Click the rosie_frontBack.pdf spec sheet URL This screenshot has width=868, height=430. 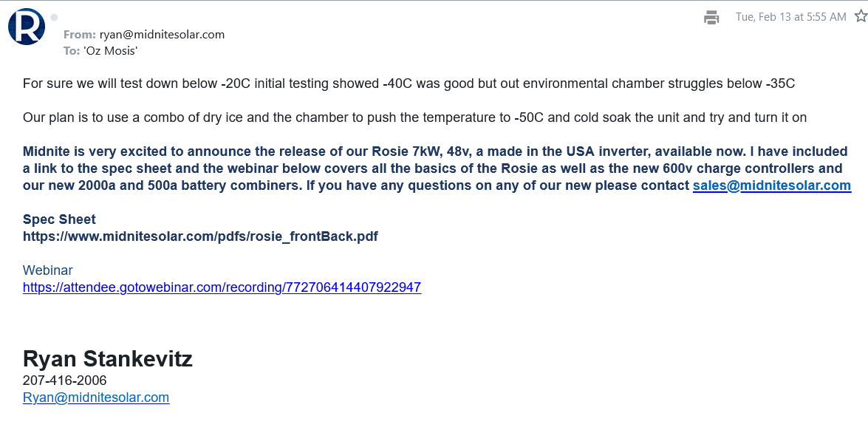tap(200, 236)
